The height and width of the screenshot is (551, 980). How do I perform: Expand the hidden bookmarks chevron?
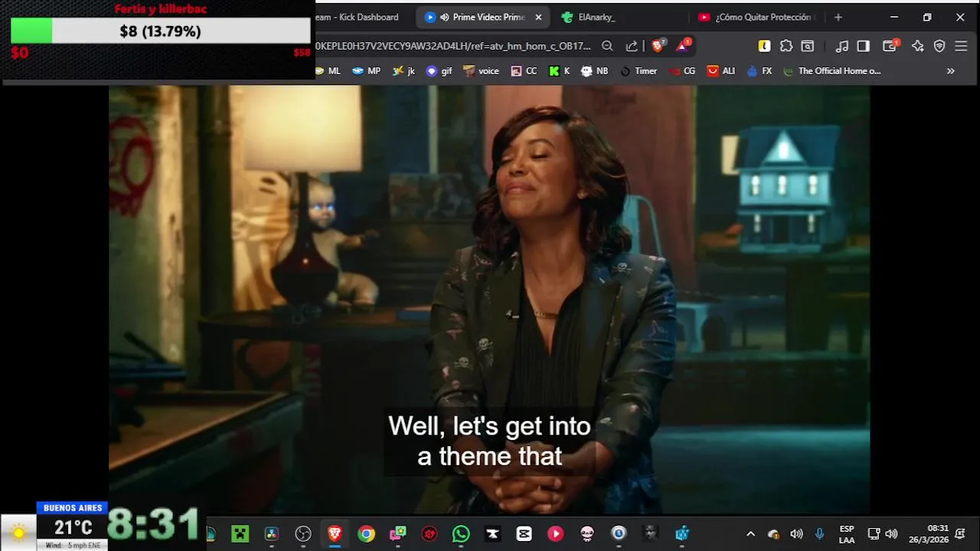[x=951, y=71]
